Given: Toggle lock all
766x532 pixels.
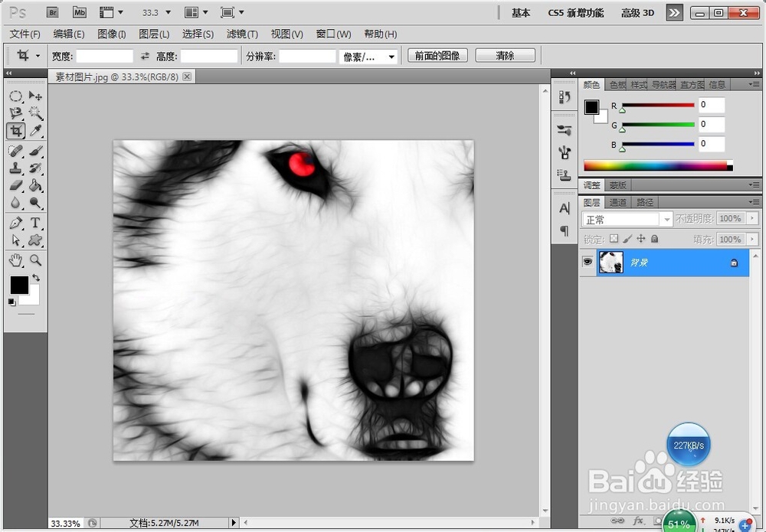Looking at the screenshot, I should [x=655, y=239].
